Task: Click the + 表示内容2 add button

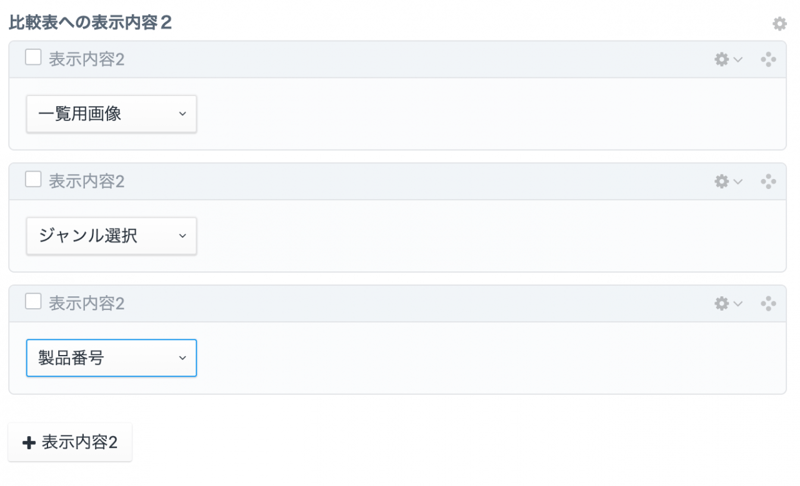Action: pos(70,442)
